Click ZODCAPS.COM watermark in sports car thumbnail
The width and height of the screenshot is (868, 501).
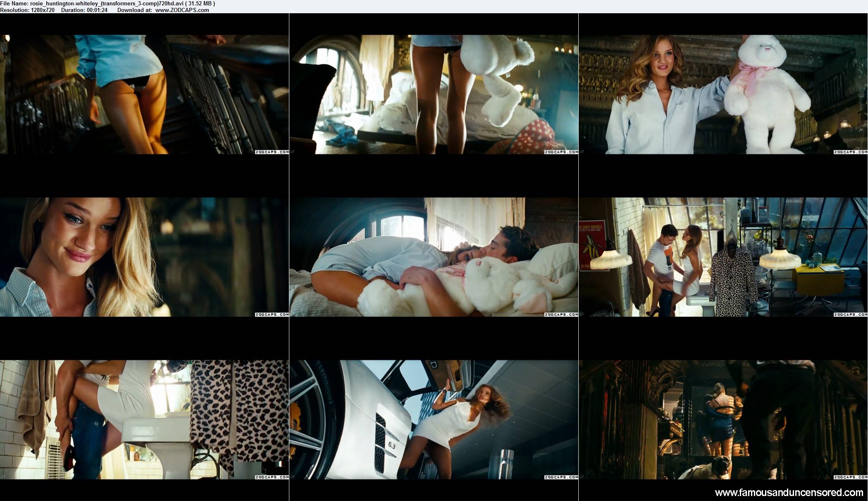(x=561, y=477)
